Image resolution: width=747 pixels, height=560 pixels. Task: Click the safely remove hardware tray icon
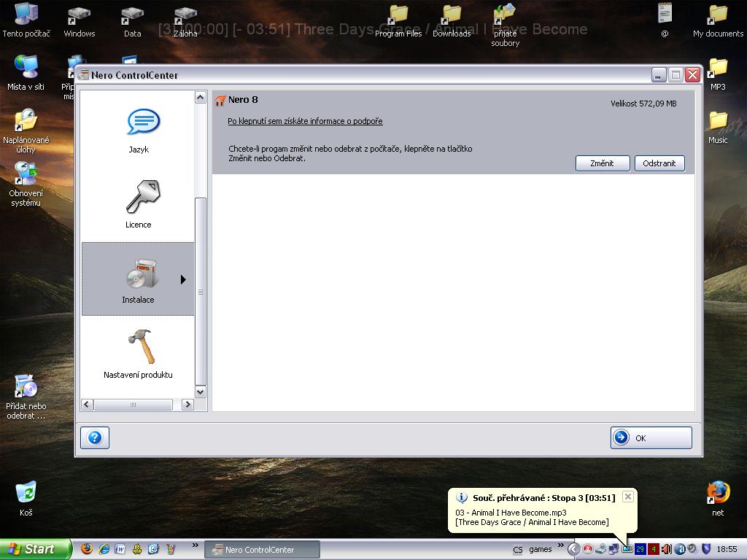[x=601, y=550]
